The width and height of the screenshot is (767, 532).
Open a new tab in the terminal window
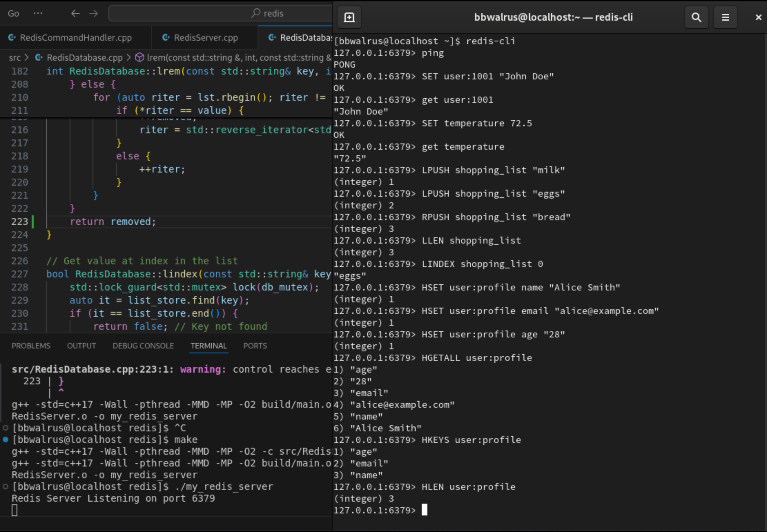349,17
